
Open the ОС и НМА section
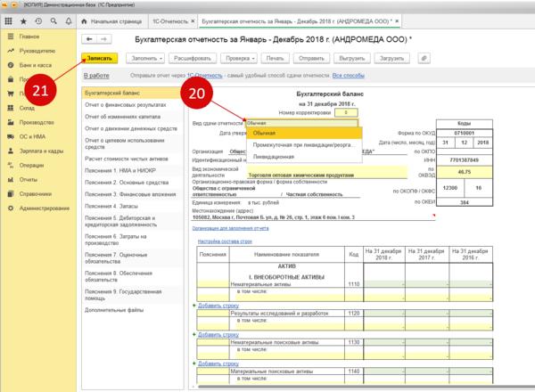33,136
